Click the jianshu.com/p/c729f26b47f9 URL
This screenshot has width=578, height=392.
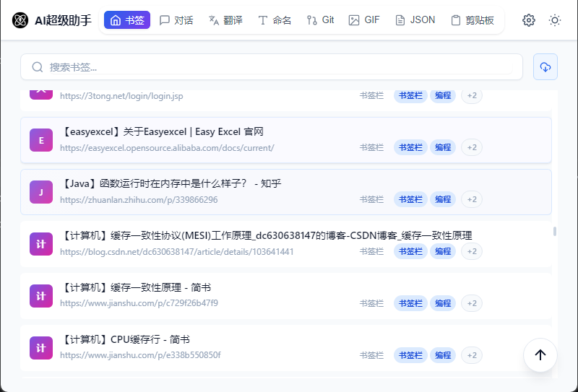tap(139, 303)
